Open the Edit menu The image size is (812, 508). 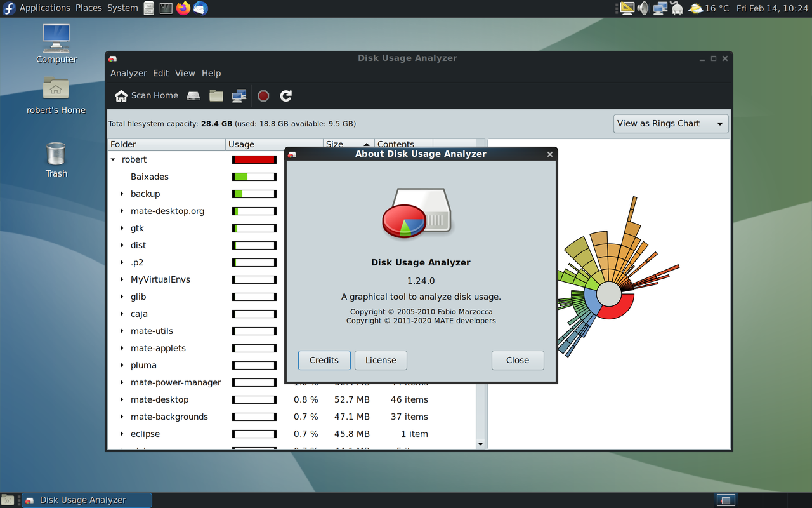[x=161, y=73]
